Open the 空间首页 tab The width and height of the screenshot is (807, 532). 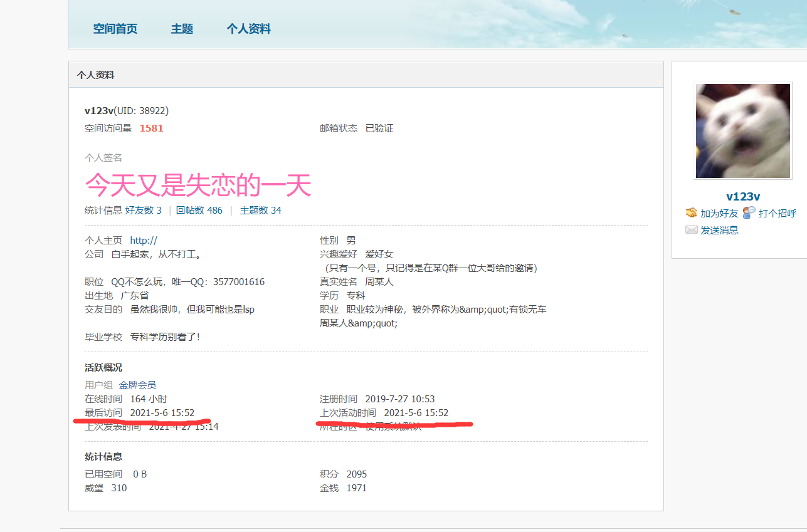point(115,29)
